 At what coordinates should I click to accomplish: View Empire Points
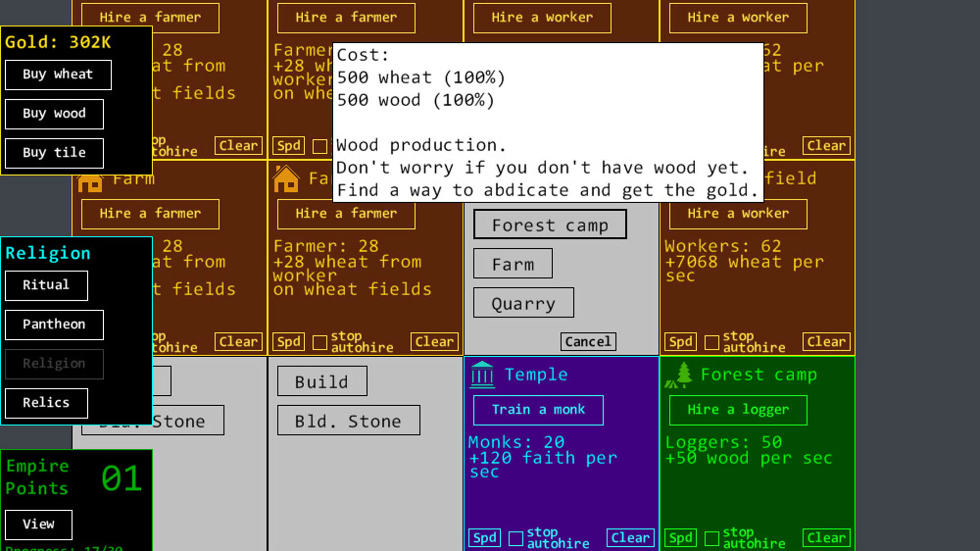click(39, 524)
